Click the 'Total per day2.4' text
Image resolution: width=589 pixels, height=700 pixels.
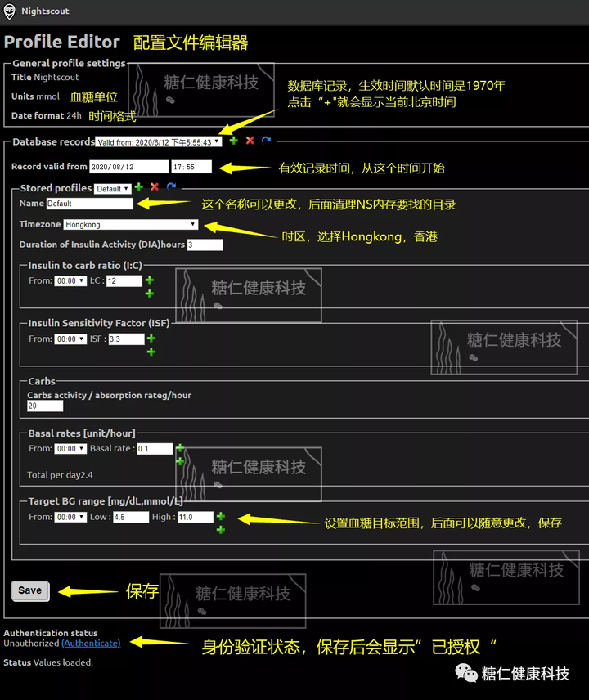point(60,475)
